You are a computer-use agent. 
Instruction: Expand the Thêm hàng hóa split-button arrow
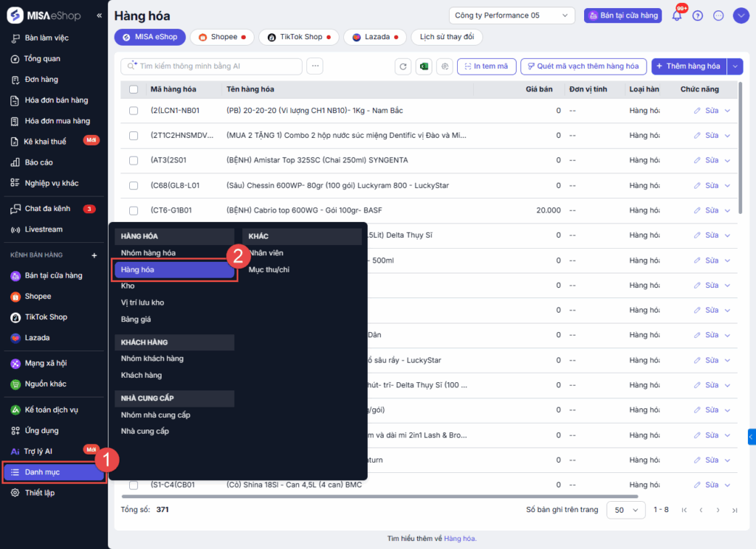[735, 66]
